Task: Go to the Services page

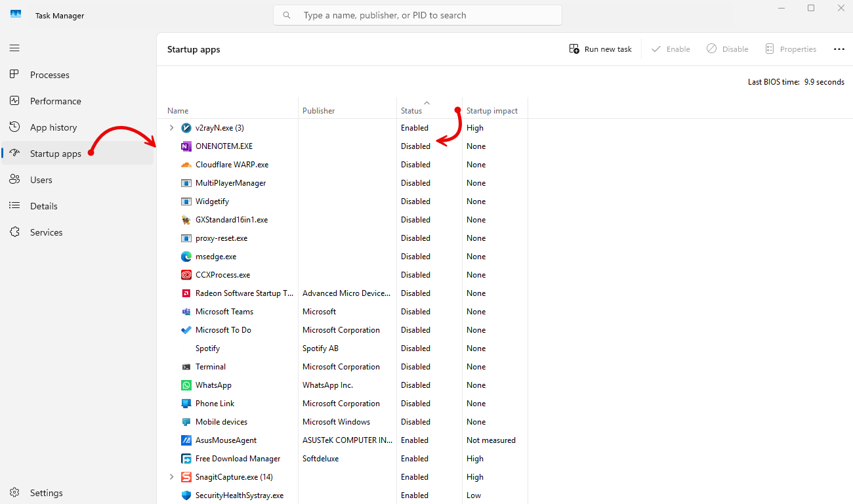Action: coord(46,232)
